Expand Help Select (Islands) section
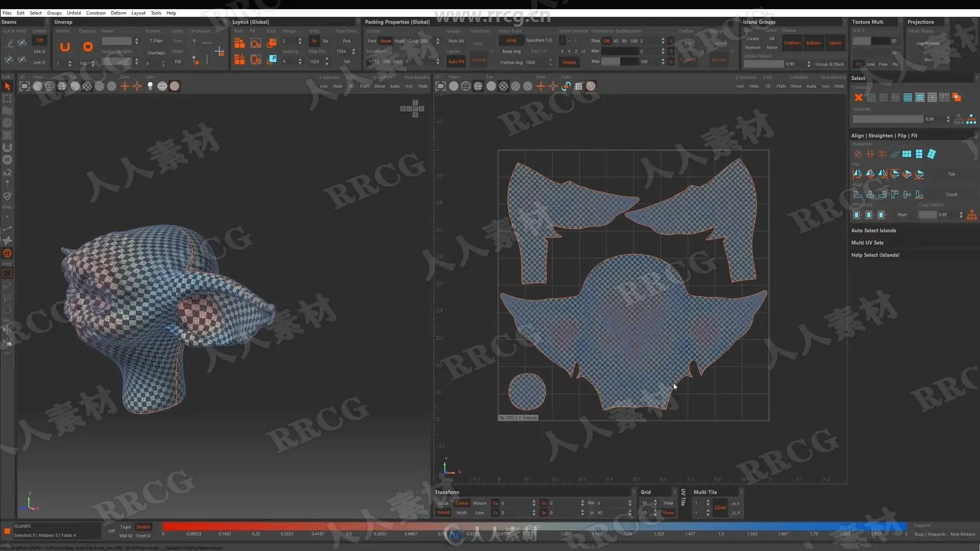Image resolution: width=980 pixels, height=551 pixels. [x=875, y=255]
